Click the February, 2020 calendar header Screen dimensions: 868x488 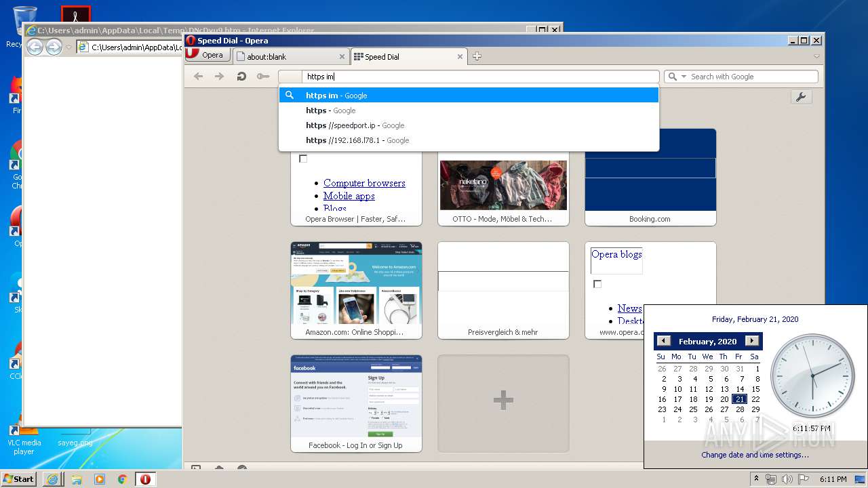click(707, 342)
